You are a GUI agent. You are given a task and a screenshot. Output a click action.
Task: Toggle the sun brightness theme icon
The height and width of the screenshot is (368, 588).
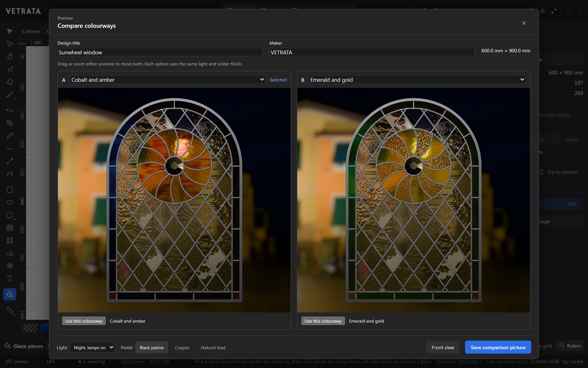(x=542, y=11)
